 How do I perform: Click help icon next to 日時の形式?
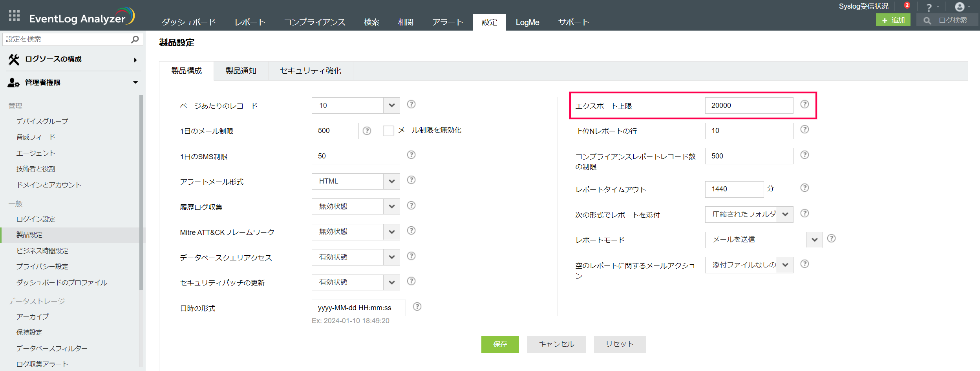[417, 307]
